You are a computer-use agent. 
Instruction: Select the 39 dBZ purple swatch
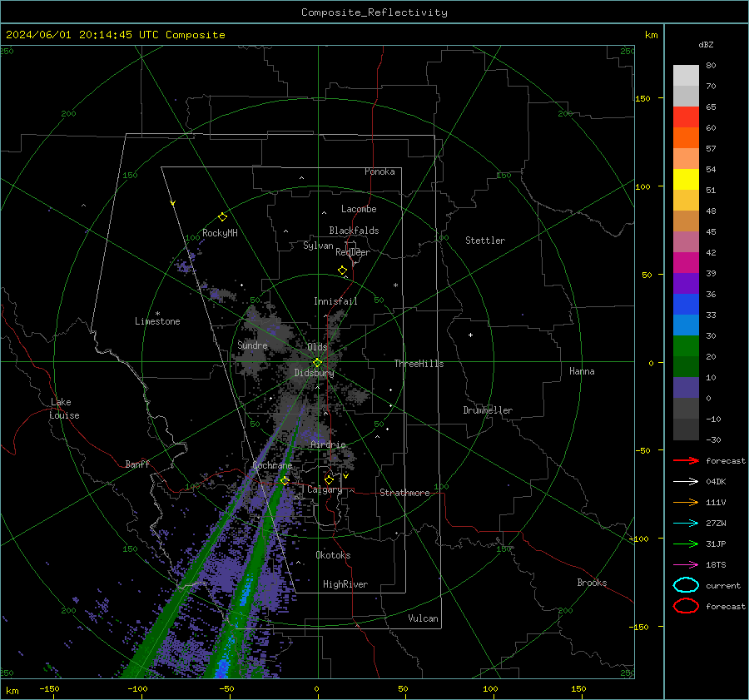coord(686,284)
